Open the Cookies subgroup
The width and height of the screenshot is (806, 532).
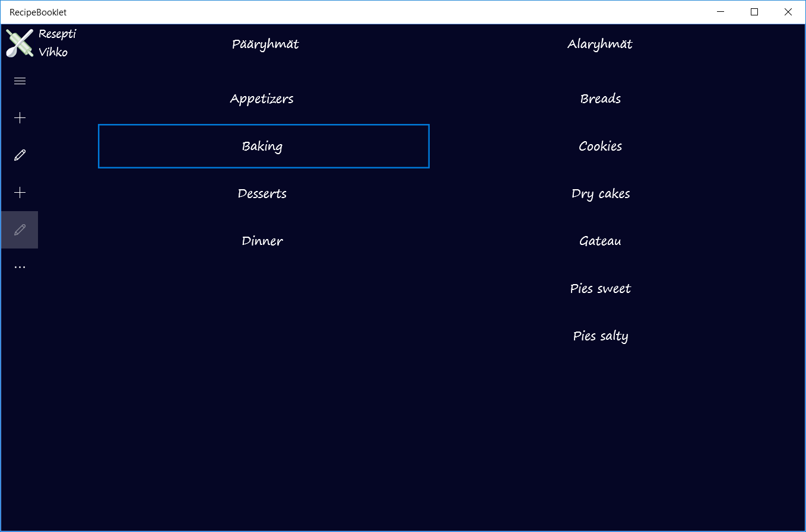[x=600, y=146]
